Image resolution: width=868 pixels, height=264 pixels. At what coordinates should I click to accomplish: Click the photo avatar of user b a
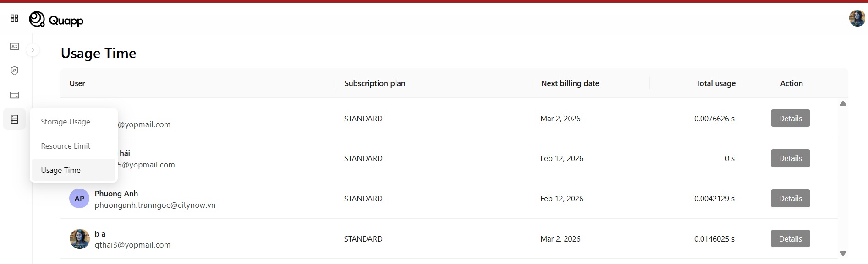click(x=80, y=239)
